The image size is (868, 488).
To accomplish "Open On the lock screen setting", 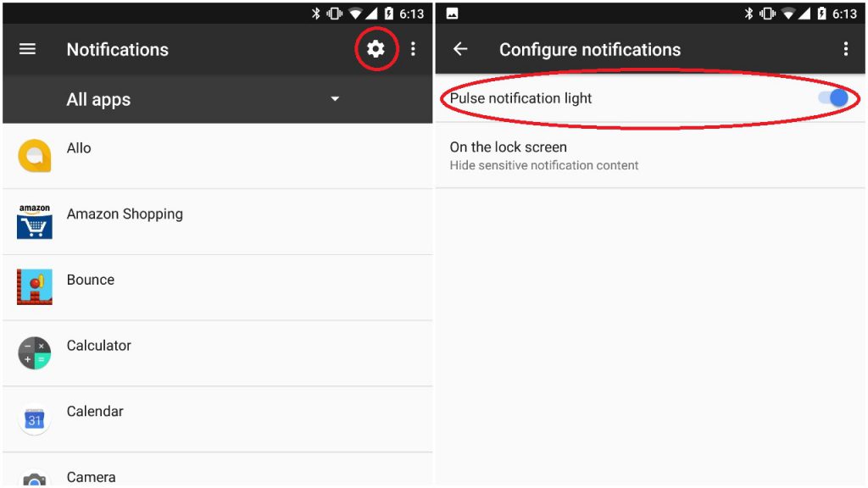I will 650,156.
